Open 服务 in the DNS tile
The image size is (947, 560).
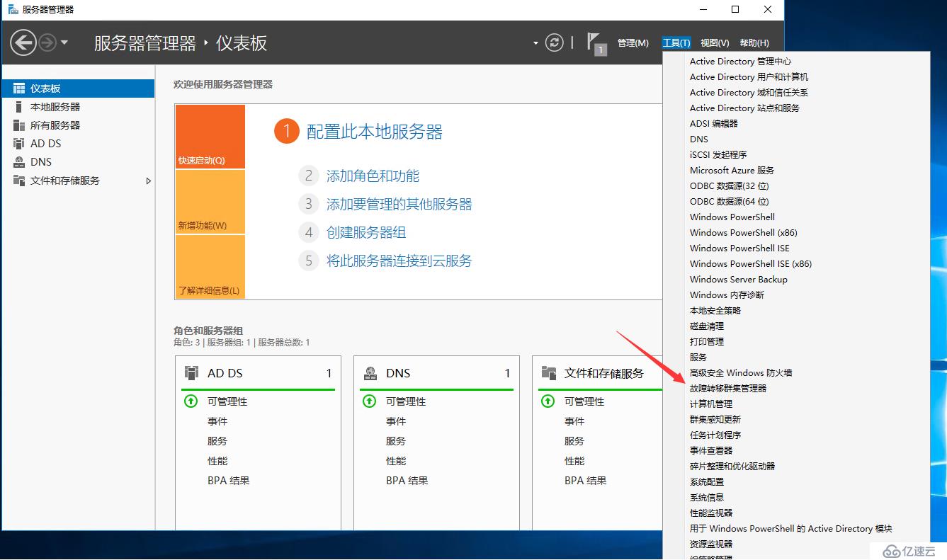pos(396,441)
